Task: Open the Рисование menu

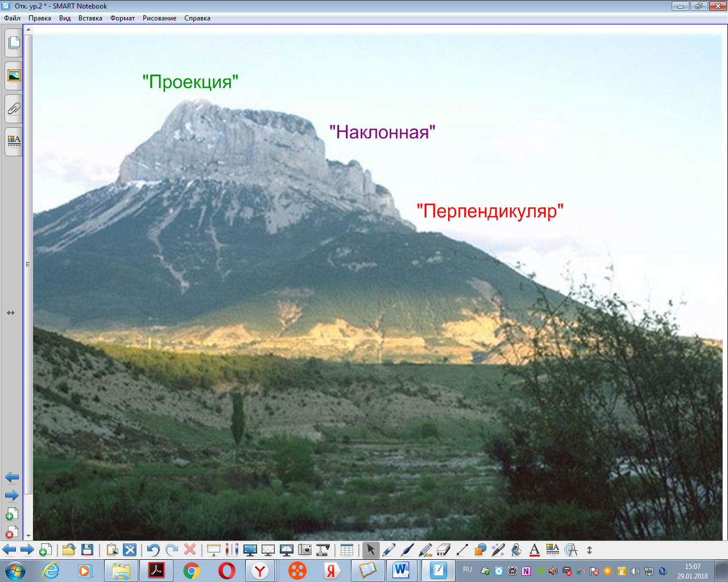Action: [159, 18]
